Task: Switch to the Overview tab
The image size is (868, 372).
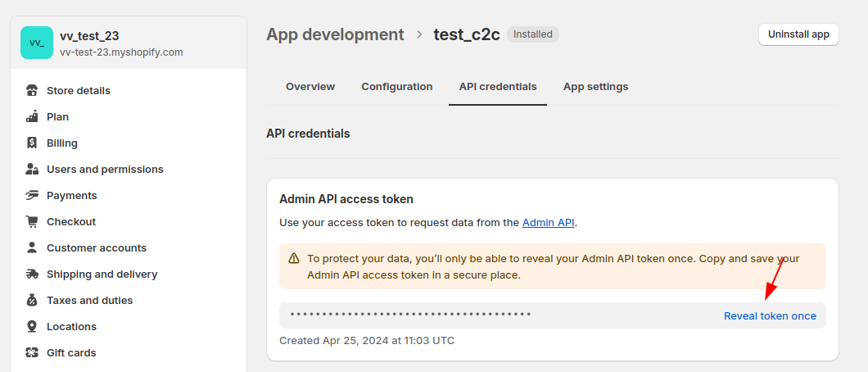Action: click(310, 86)
